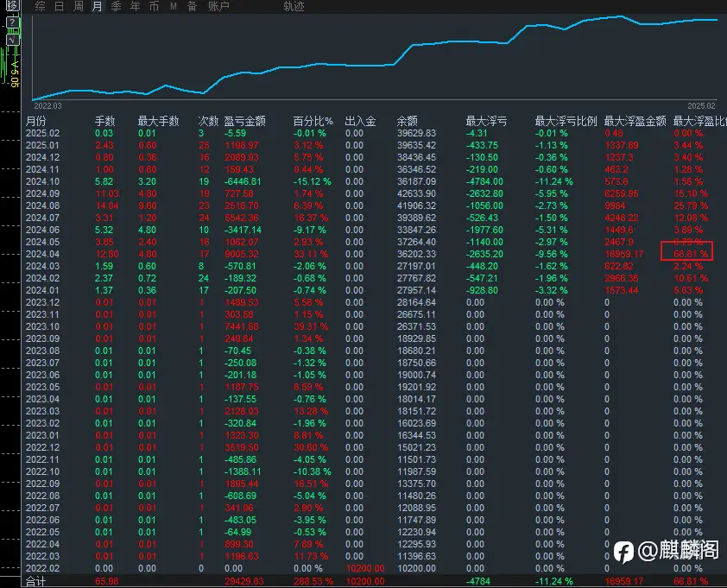Select the 2025.01 month row label
Viewport: 727px width, 588px height.
click(x=42, y=145)
